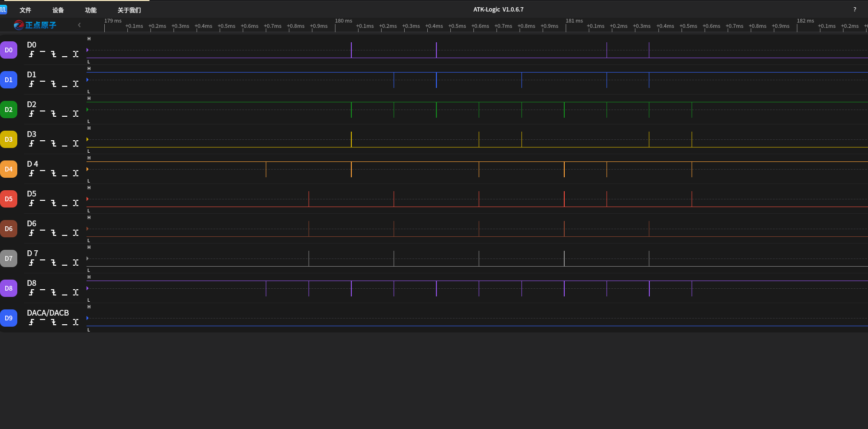Collapse the channel panel with left chevron
Viewport: 868px width, 429px height.
tap(79, 25)
